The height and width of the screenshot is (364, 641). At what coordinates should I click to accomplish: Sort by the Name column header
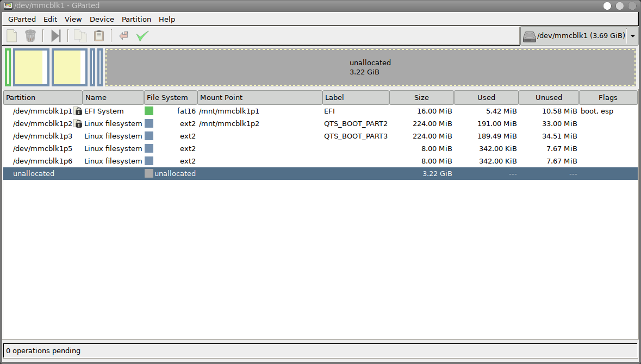pyautogui.click(x=113, y=98)
